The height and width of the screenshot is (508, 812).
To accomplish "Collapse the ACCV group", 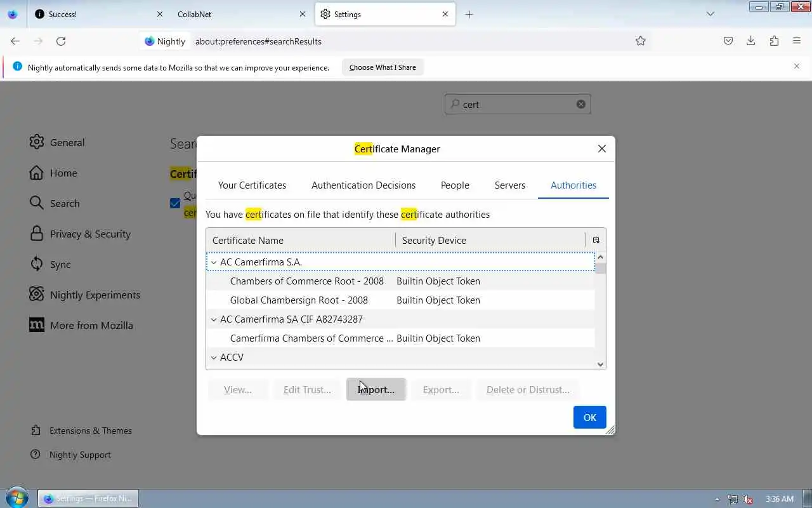I will tap(214, 358).
